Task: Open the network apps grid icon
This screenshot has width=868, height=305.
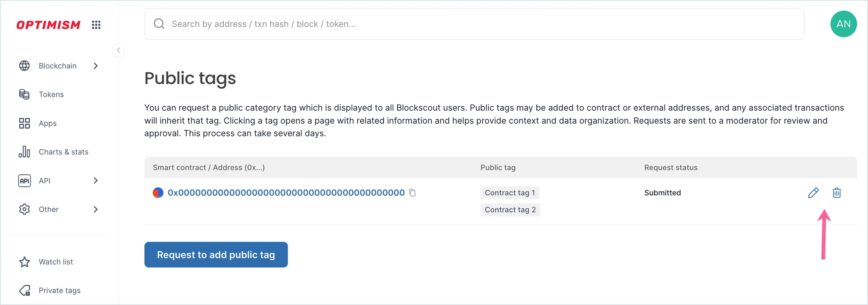Action: (96, 25)
